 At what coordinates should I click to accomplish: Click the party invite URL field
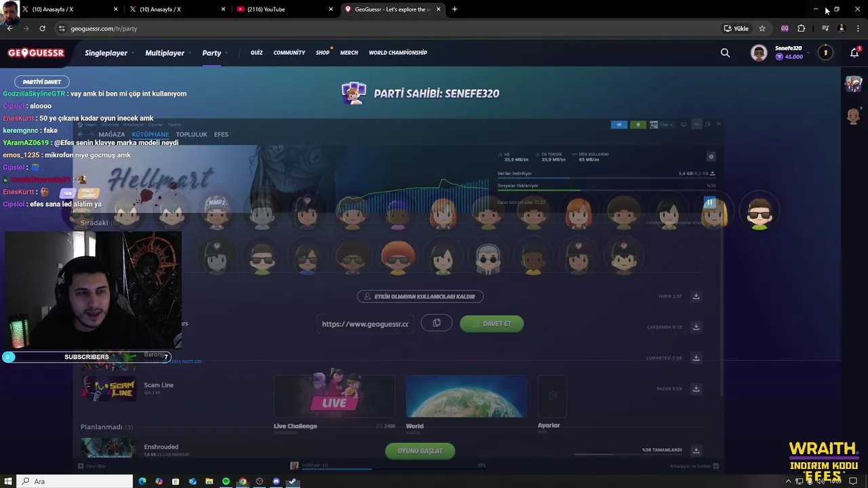pyautogui.click(x=366, y=323)
